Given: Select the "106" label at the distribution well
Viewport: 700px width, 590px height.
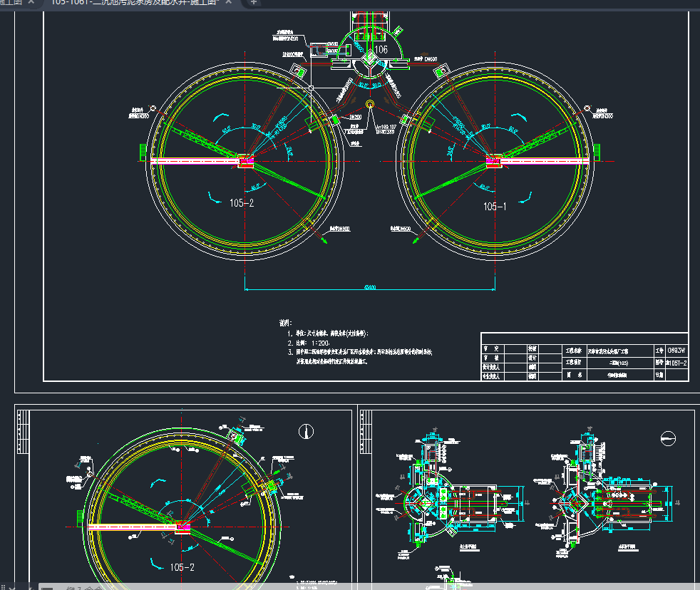Looking at the screenshot, I should [x=381, y=50].
